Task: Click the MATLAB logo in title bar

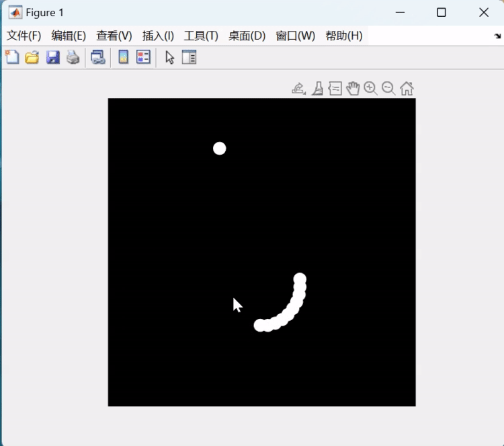Action: pos(15,13)
